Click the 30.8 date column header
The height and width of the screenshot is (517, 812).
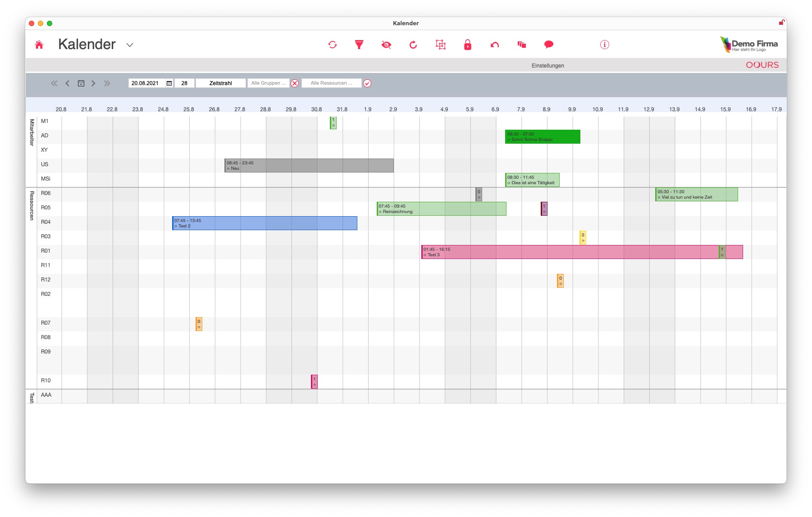pos(316,109)
